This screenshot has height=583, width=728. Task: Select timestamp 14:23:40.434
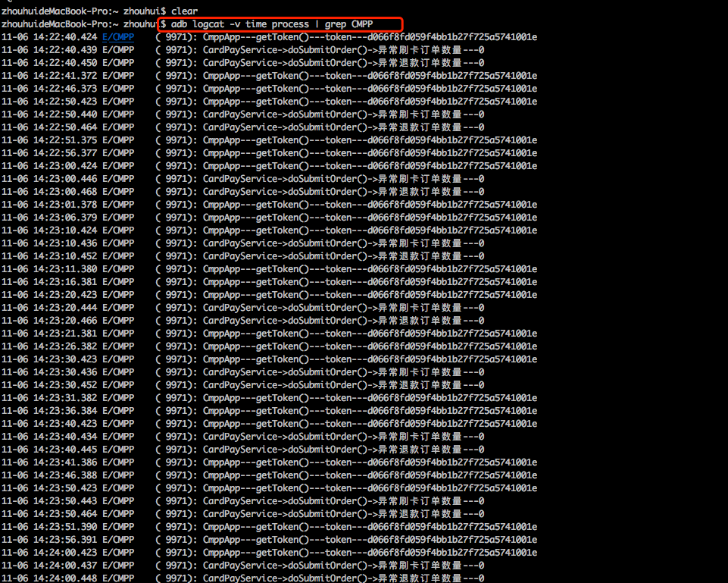(x=65, y=437)
